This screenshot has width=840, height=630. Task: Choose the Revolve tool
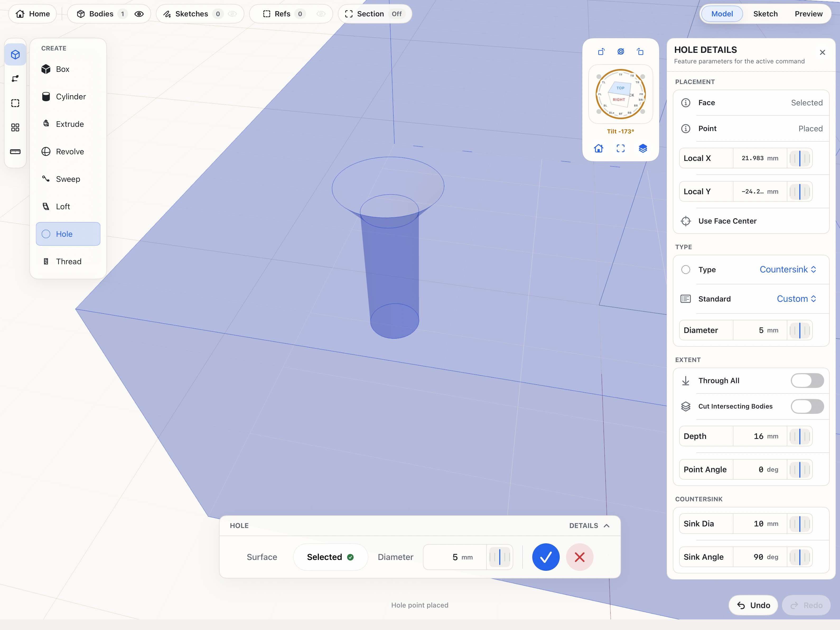click(68, 152)
